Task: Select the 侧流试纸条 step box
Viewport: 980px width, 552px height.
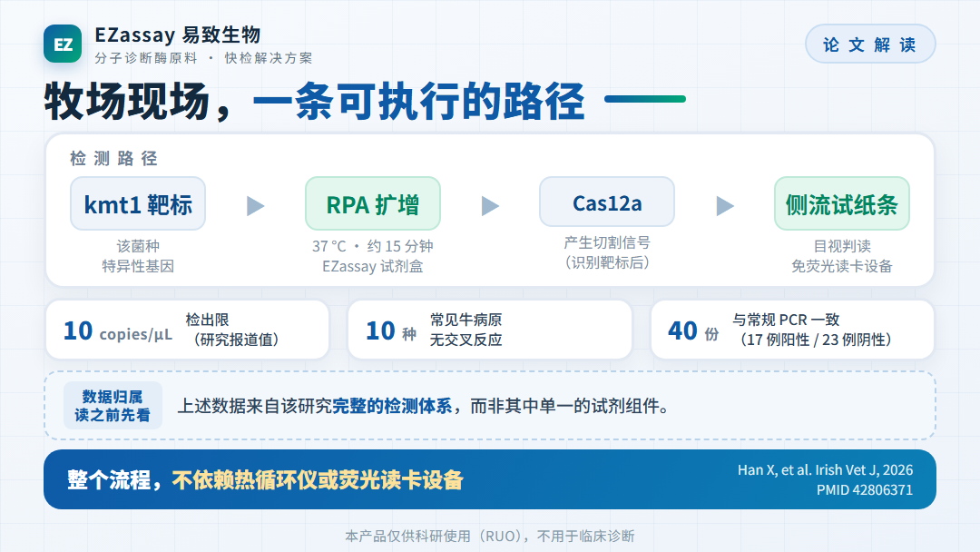Action: pos(841,203)
